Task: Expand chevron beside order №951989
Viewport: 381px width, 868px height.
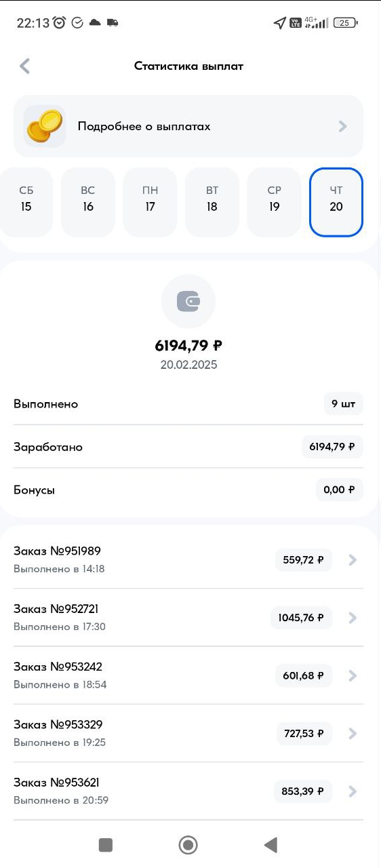Action: point(352,560)
